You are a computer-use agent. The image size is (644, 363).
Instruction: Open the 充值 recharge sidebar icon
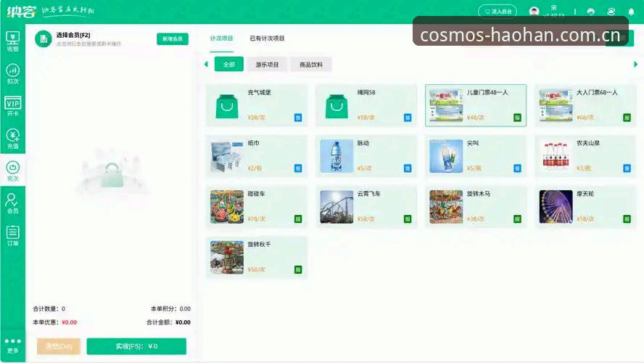(13, 139)
